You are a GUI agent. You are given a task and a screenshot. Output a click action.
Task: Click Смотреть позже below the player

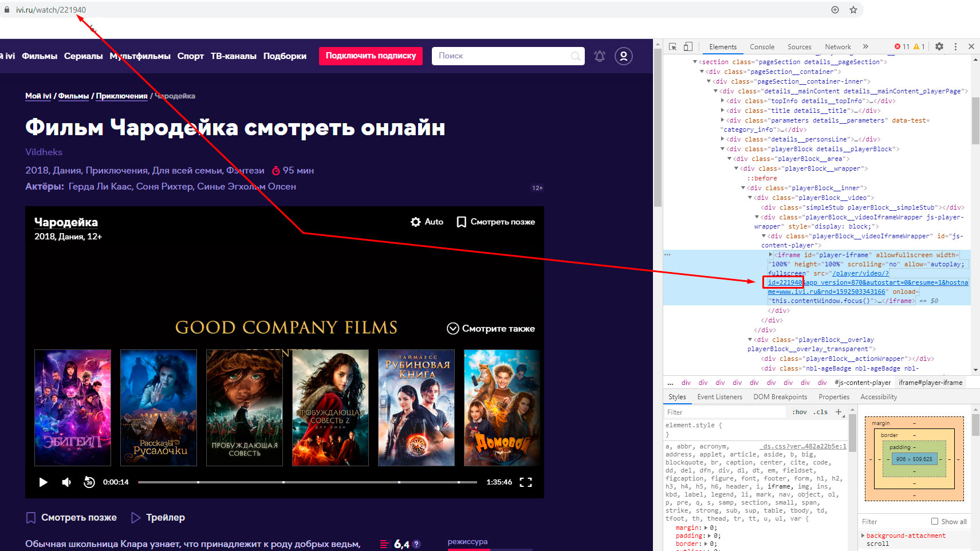72,517
